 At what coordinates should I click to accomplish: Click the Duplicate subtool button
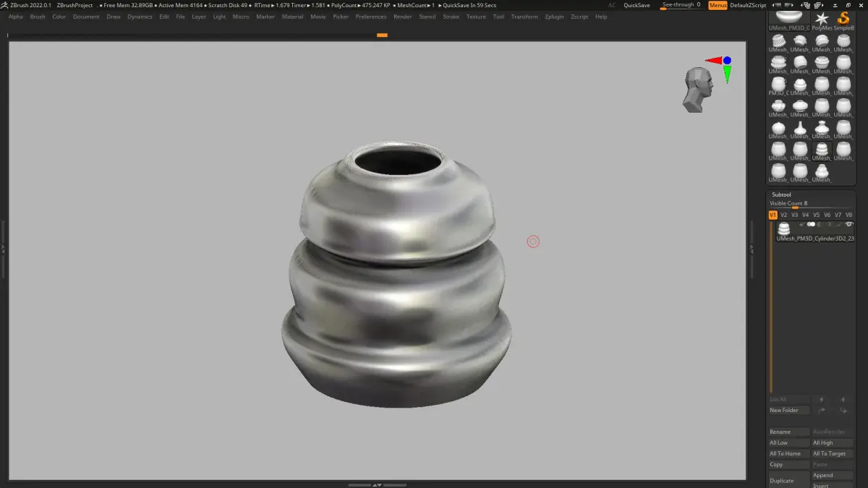click(789, 481)
